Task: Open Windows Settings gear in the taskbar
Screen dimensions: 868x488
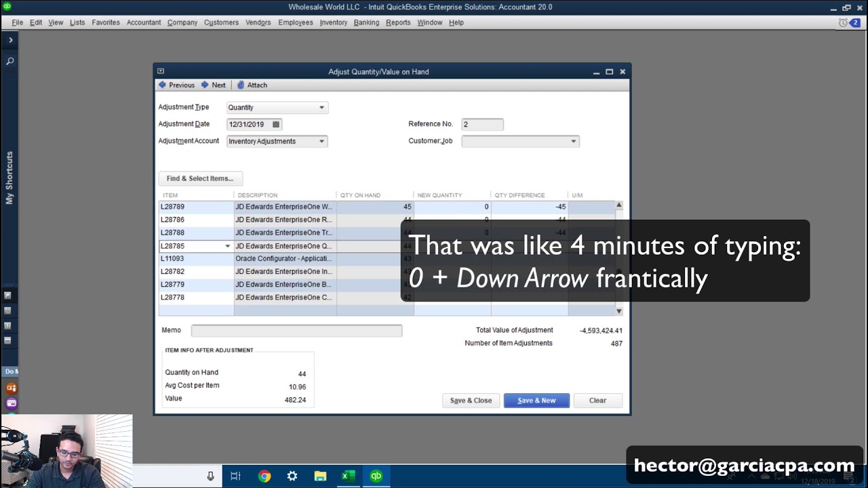Action: click(x=292, y=476)
